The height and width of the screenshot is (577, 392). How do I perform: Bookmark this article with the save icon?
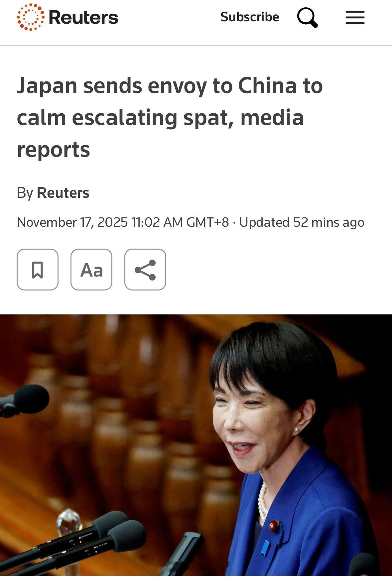38,270
